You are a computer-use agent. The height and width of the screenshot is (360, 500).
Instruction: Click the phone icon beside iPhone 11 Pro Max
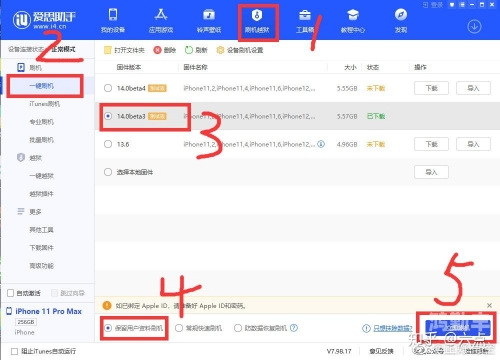click(9, 311)
